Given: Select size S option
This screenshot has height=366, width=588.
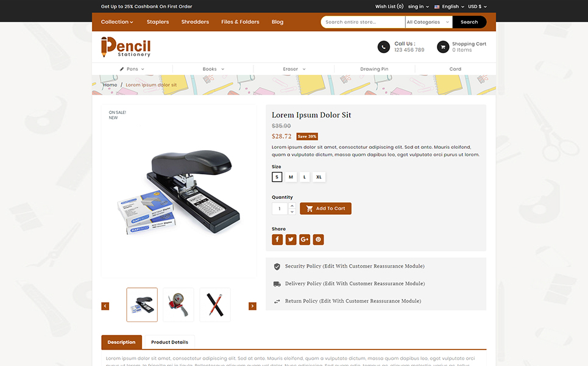Looking at the screenshot, I should (277, 177).
